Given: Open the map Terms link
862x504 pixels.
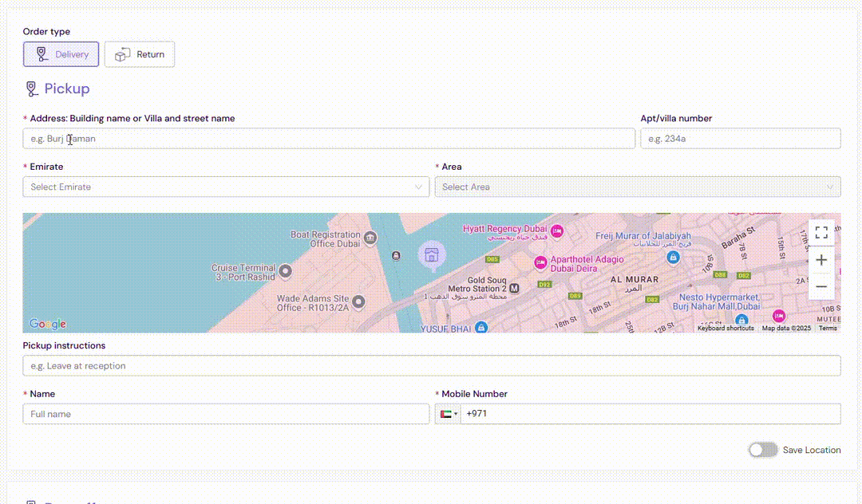Looking at the screenshot, I should click(x=828, y=329).
